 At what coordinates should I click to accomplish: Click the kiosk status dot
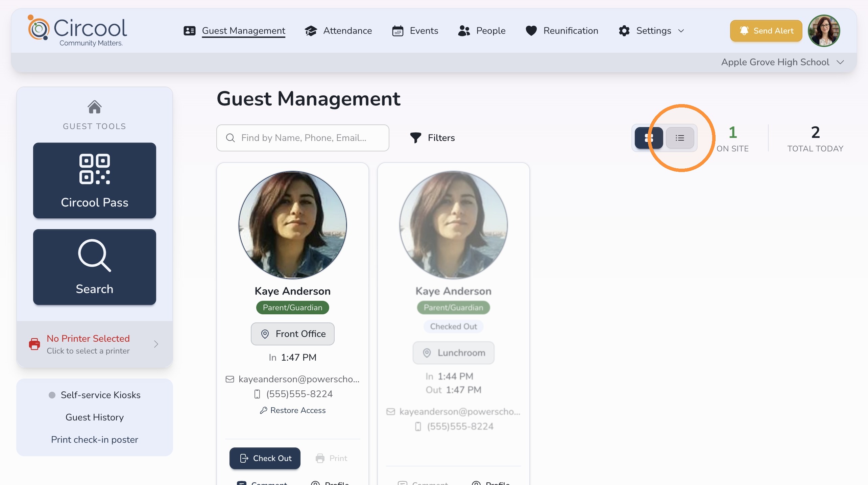tap(52, 395)
